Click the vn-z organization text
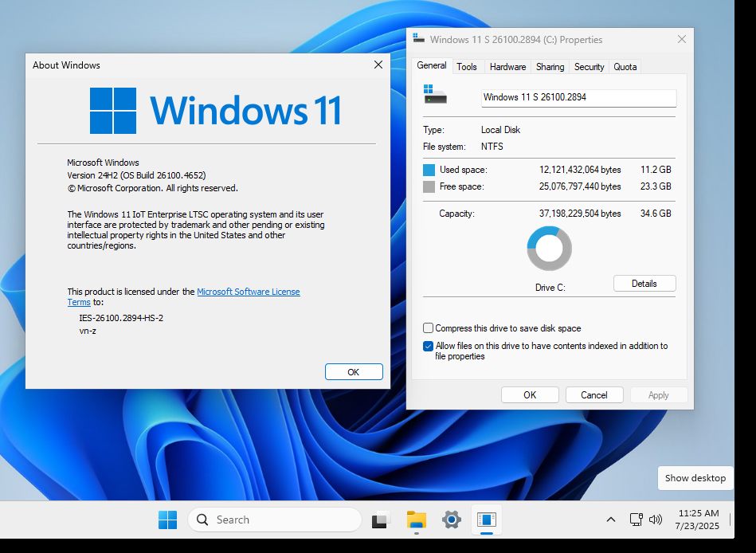The height and width of the screenshot is (553, 756). coord(88,331)
